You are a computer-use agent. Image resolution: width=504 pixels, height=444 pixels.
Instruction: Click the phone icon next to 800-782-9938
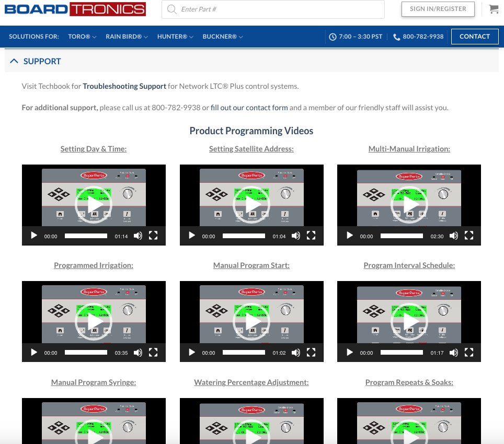coord(396,37)
